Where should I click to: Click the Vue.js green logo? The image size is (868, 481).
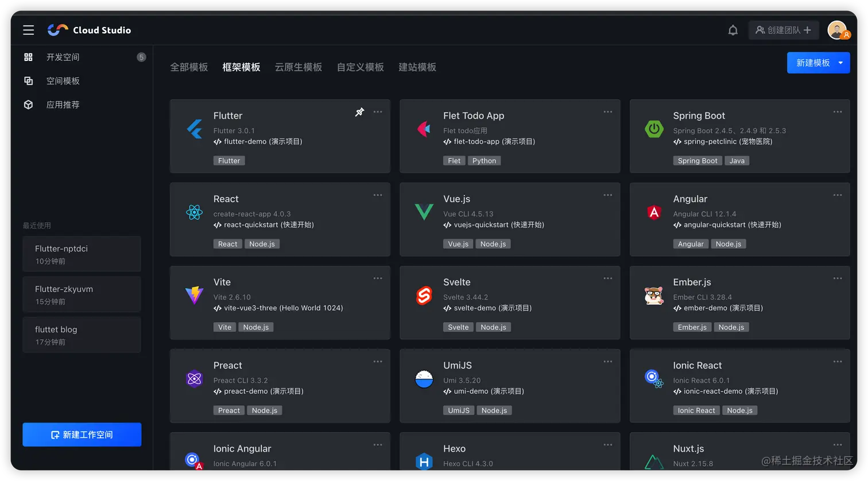424,212
